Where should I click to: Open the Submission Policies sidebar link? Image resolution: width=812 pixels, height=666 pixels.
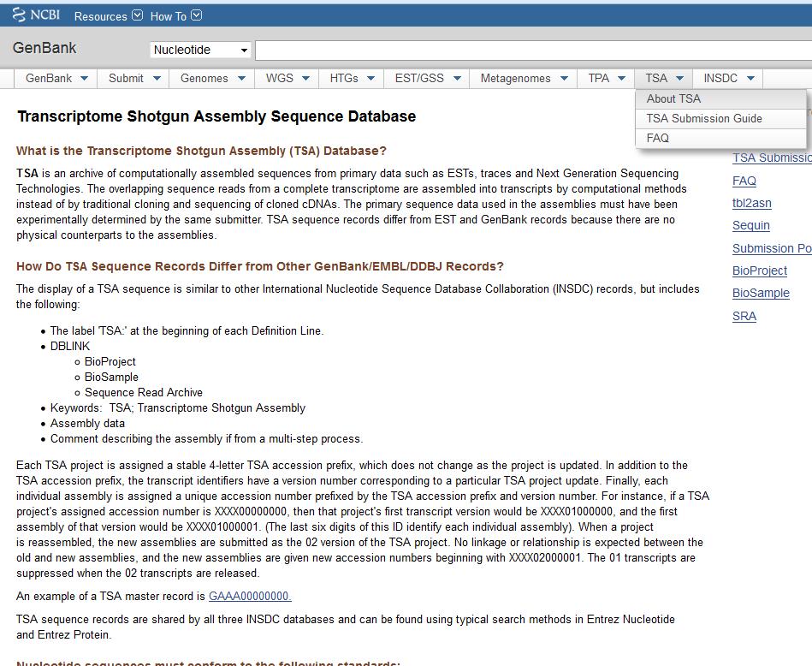coord(772,248)
